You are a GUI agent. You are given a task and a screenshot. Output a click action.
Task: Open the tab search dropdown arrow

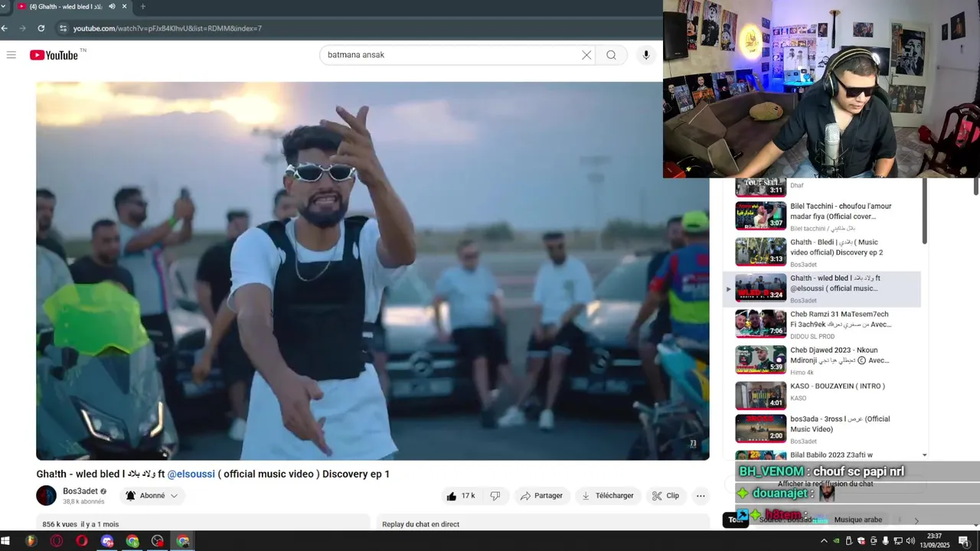click(x=3, y=6)
